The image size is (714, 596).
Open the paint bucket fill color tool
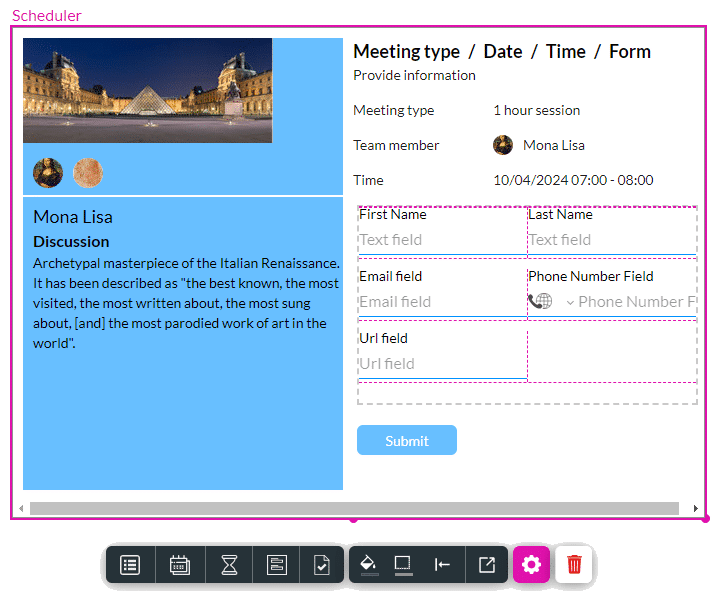(x=370, y=565)
